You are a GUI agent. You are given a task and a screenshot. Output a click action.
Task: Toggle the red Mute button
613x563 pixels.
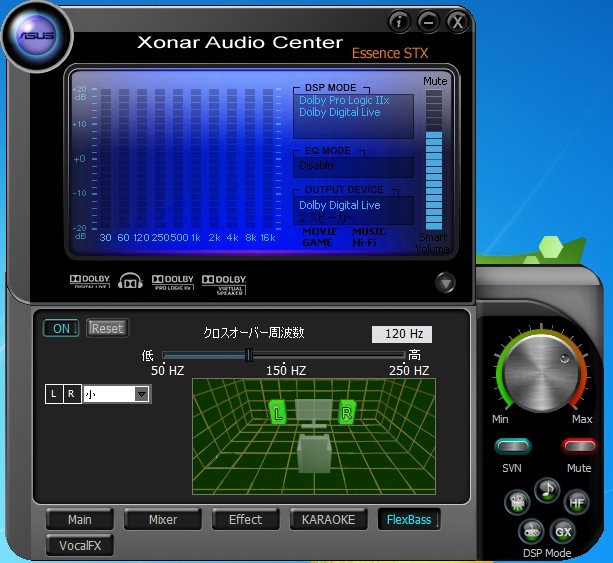(x=579, y=446)
